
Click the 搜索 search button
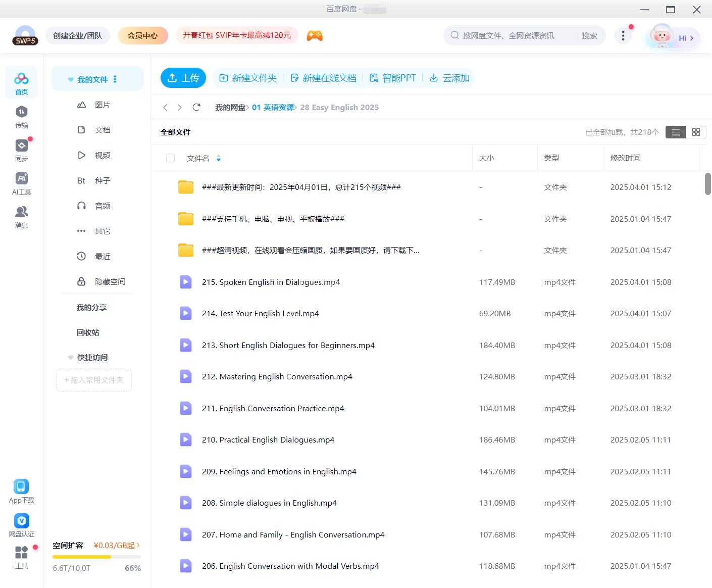click(x=589, y=35)
